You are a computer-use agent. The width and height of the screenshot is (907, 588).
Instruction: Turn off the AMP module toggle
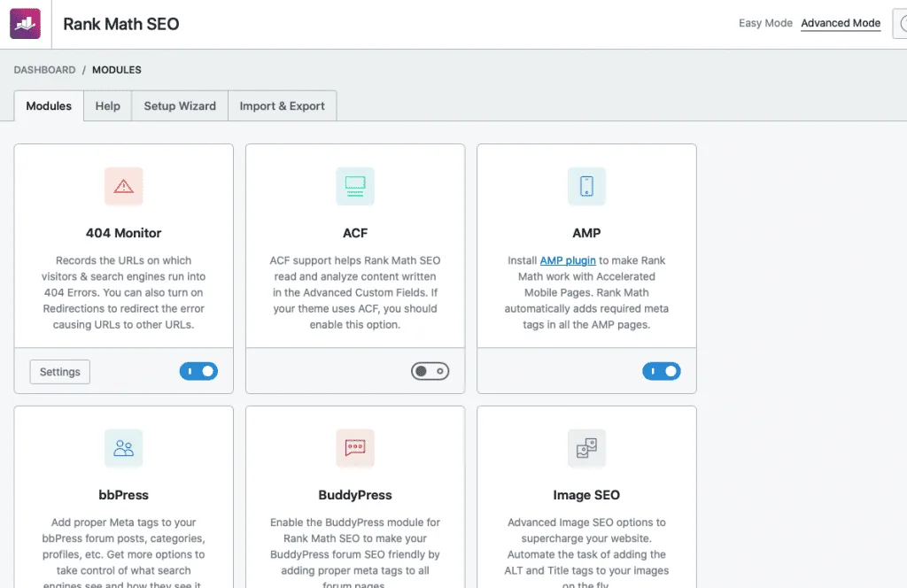pyautogui.click(x=661, y=371)
